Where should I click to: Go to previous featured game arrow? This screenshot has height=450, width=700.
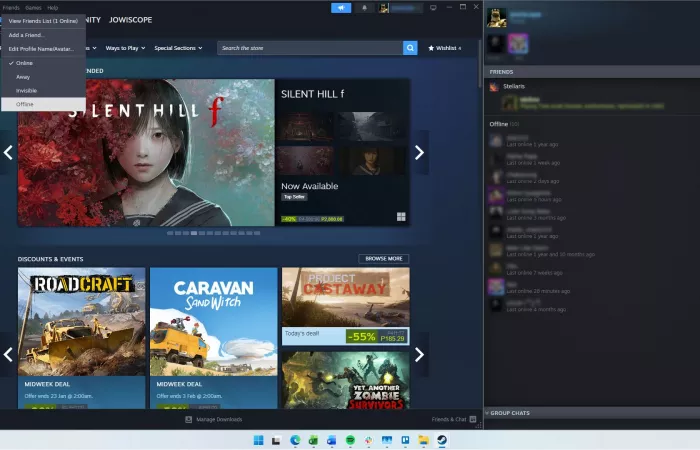pos(8,153)
